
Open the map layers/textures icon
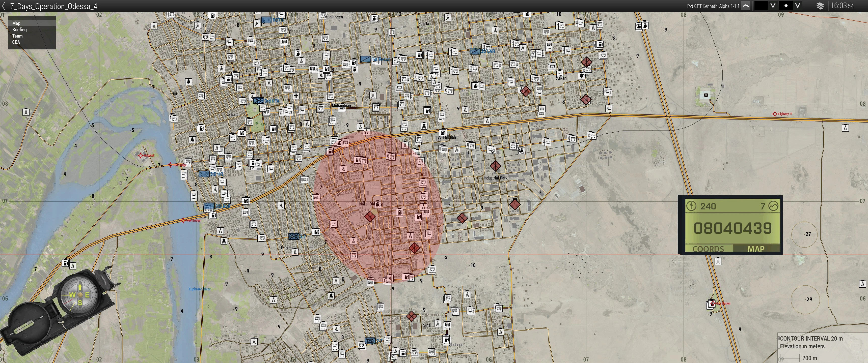820,6
